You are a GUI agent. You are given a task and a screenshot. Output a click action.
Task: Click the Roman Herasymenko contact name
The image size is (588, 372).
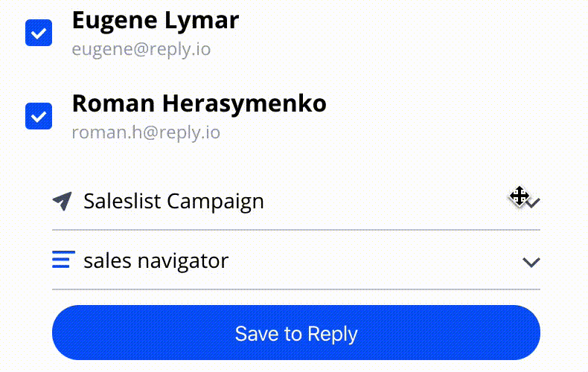click(x=199, y=103)
